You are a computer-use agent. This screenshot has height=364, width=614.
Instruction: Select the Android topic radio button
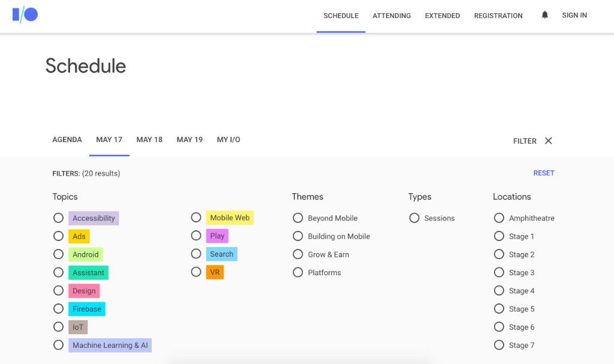(x=58, y=254)
